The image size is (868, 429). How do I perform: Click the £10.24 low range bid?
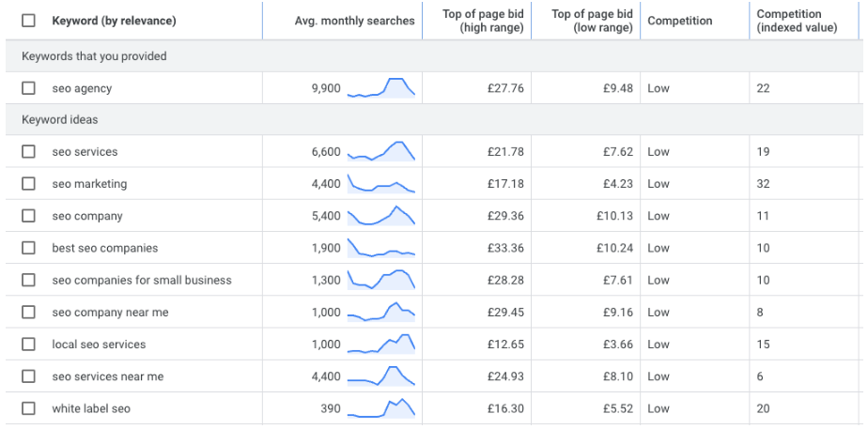[x=614, y=248]
